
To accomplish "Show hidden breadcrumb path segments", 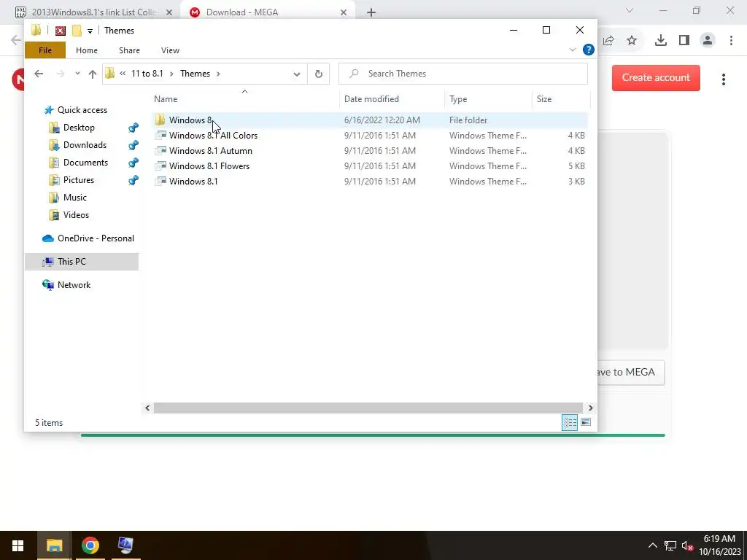I will [123, 74].
